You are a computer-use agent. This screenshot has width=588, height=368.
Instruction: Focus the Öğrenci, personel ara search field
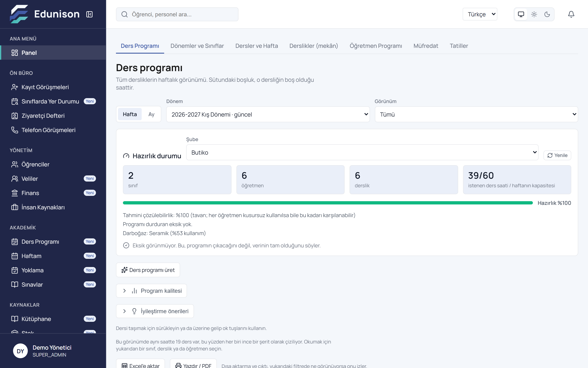(177, 14)
